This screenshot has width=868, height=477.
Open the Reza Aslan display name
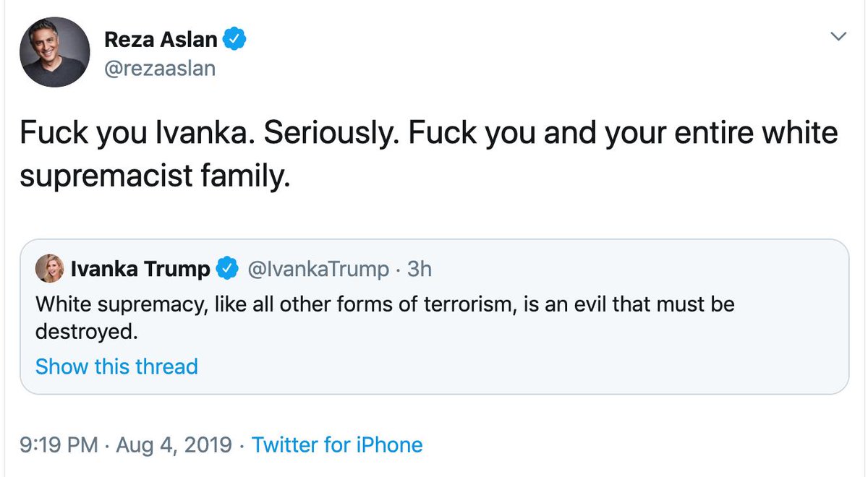tap(161, 40)
